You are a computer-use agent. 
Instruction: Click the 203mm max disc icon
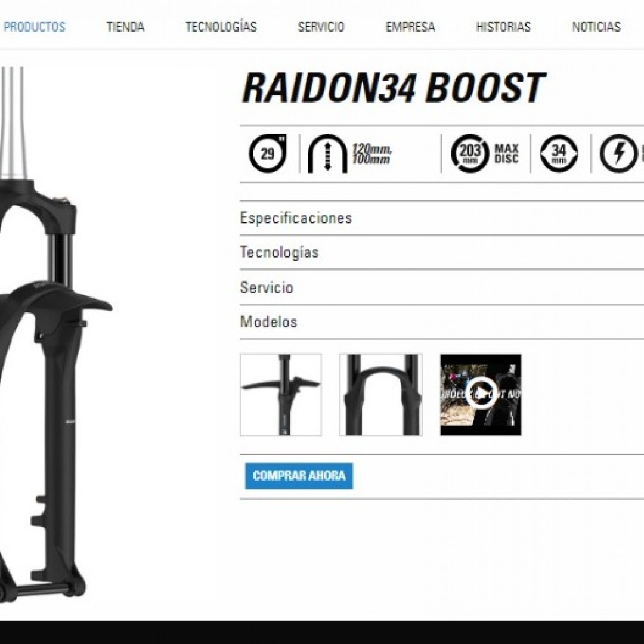[x=470, y=154]
